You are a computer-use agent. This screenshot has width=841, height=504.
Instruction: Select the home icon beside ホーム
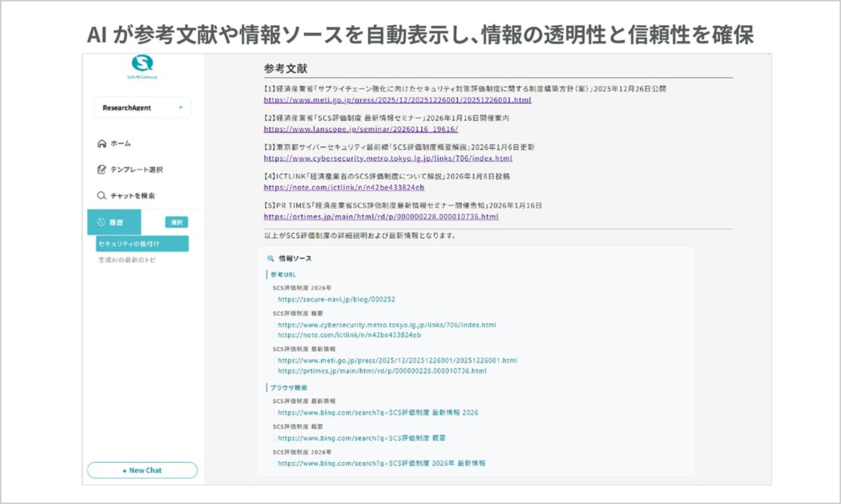pyautogui.click(x=103, y=143)
